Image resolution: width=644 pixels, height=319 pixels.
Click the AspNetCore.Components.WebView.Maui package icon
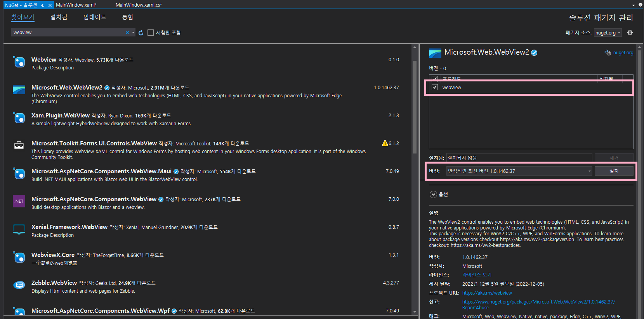tap(19, 173)
